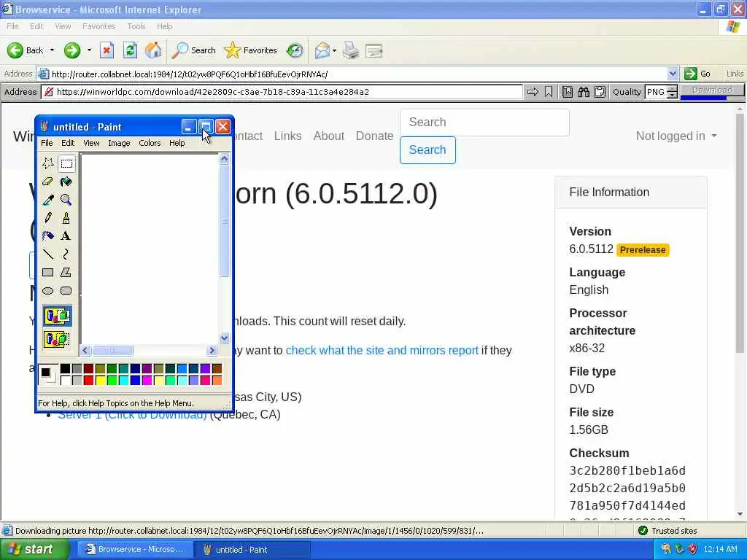Viewport: 747px width, 560px height.
Task: Select the Airbrush spray tool
Action: pos(47,236)
